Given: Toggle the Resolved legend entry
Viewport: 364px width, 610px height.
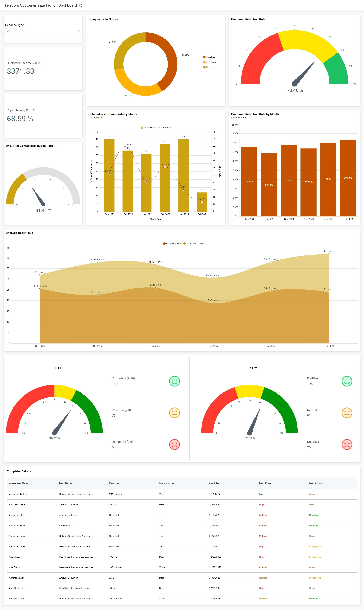Looking at the screenshot, I should [x=209, y=57].
